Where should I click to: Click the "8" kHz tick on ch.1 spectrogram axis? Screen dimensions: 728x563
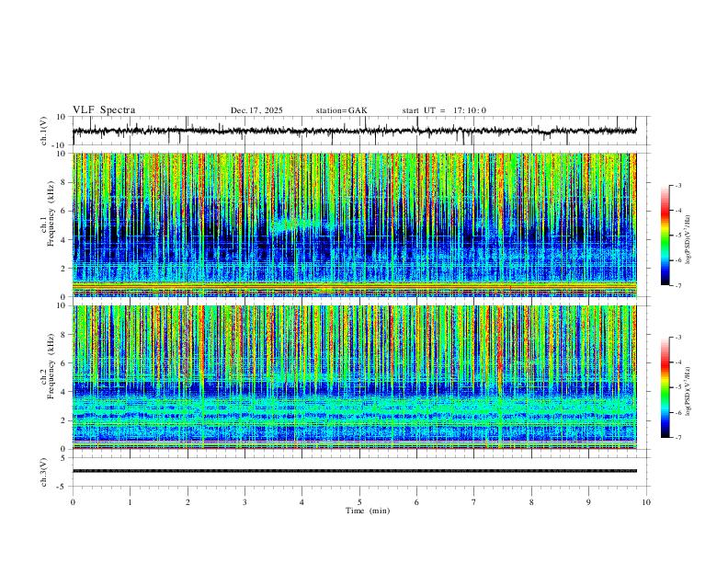tap(64, 182)
